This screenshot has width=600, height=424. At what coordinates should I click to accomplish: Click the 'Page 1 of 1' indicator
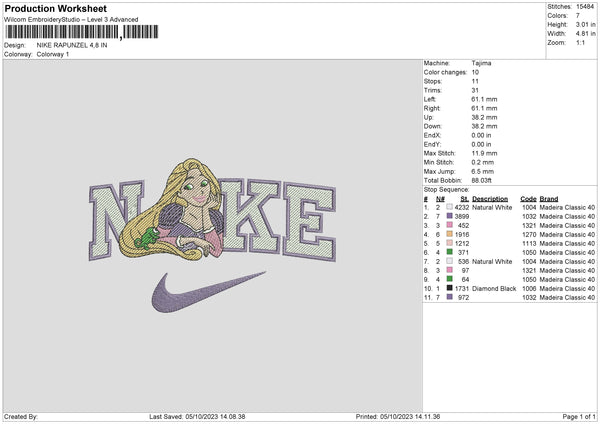click(x=579, y=417)
